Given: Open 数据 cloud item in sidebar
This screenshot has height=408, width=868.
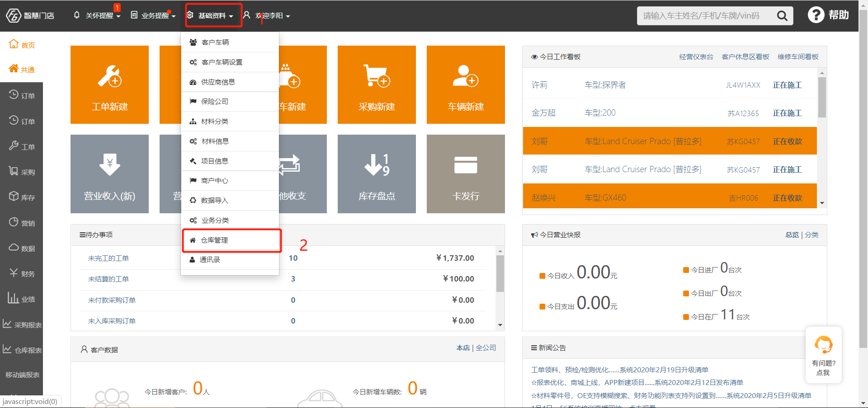Looking at the screenshot, I should (22, 248).
